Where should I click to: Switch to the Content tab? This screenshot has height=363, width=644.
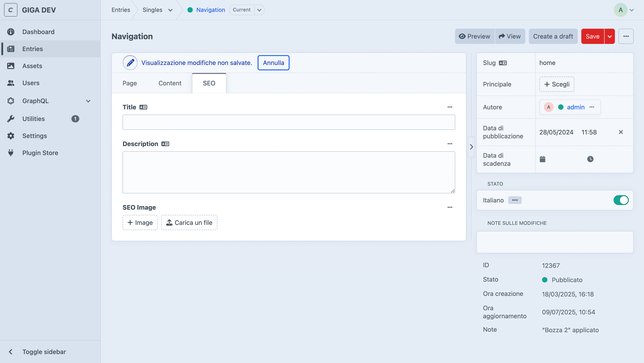170,83
